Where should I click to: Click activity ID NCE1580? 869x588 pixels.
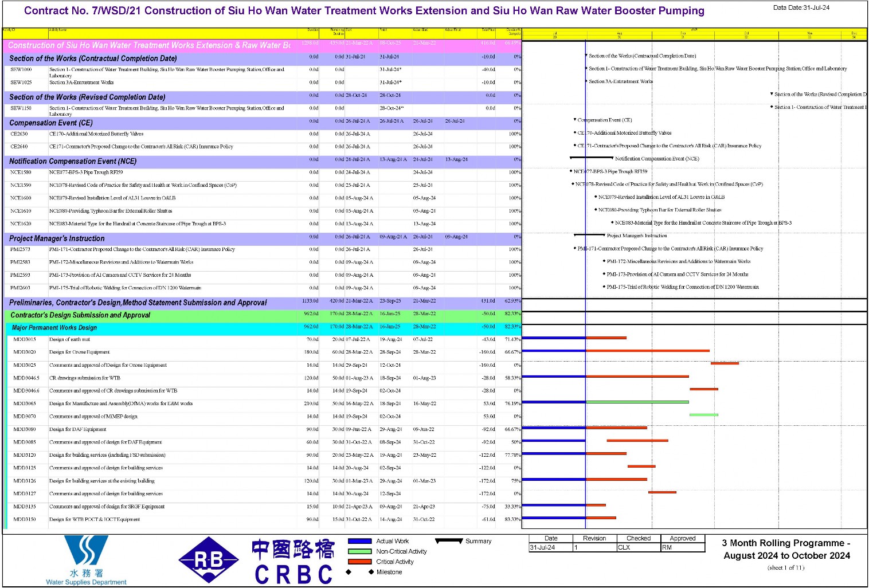(21, 172)
